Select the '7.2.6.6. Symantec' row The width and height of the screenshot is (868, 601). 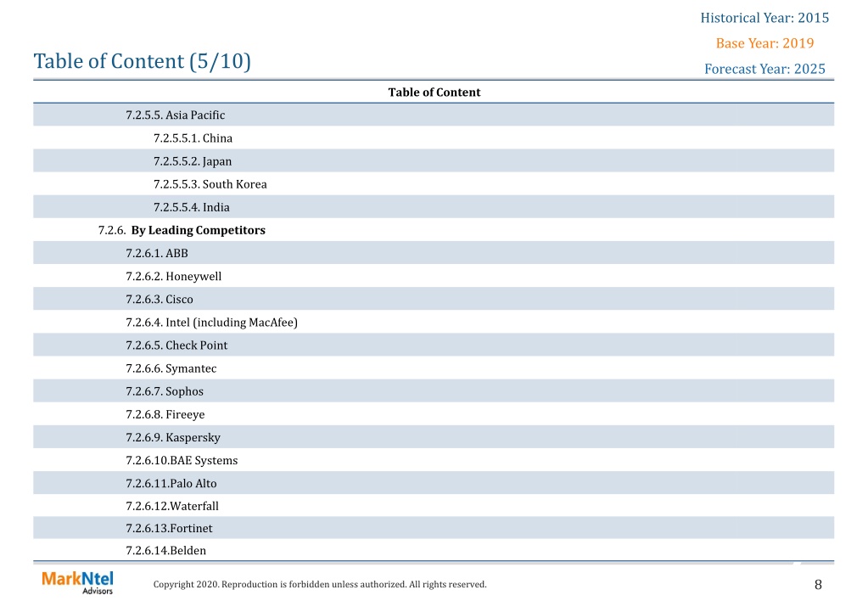pyautogui.click(x=434, y=368)
